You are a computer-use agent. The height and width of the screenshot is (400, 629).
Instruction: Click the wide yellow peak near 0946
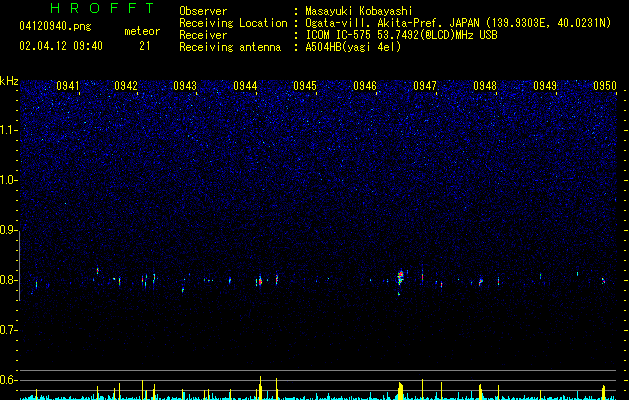point(400,391)
